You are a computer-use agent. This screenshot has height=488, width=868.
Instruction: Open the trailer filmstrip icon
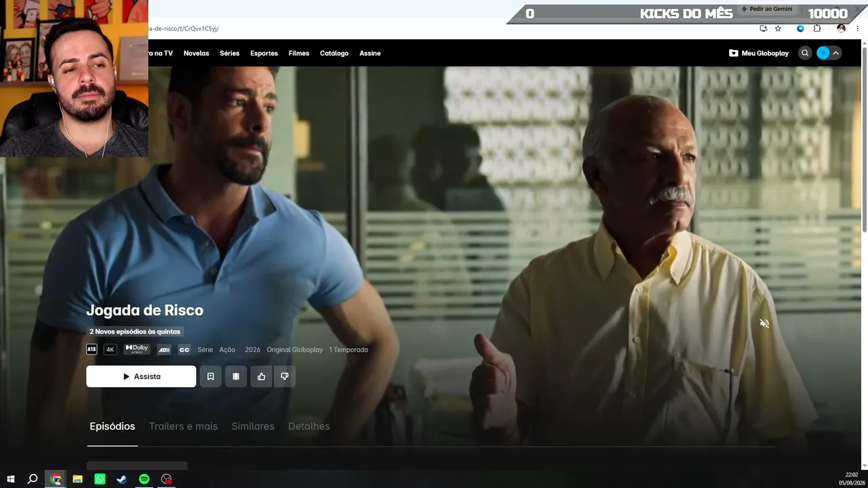(235, 376)
